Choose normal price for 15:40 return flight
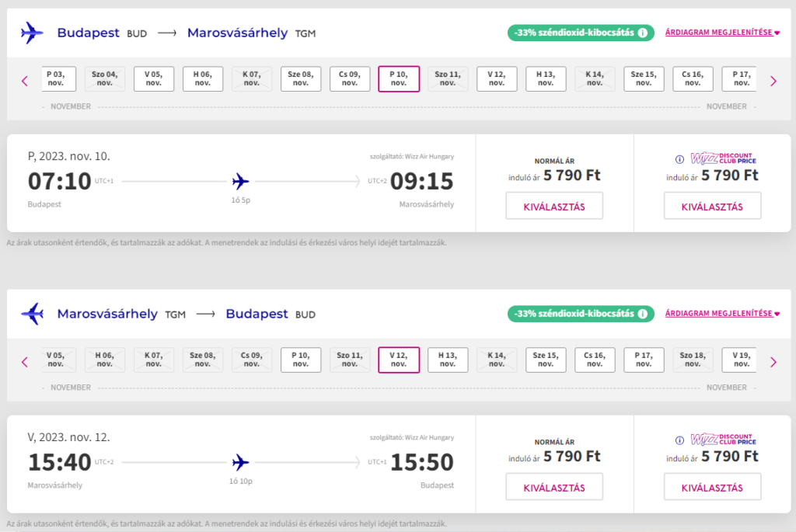Image resolution: width=796 pixels, height=532 pixels. coord(554,488)
